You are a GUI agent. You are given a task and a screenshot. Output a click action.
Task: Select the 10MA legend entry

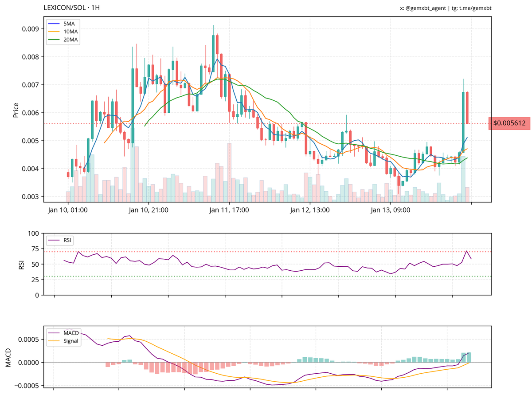coord(63,32)
